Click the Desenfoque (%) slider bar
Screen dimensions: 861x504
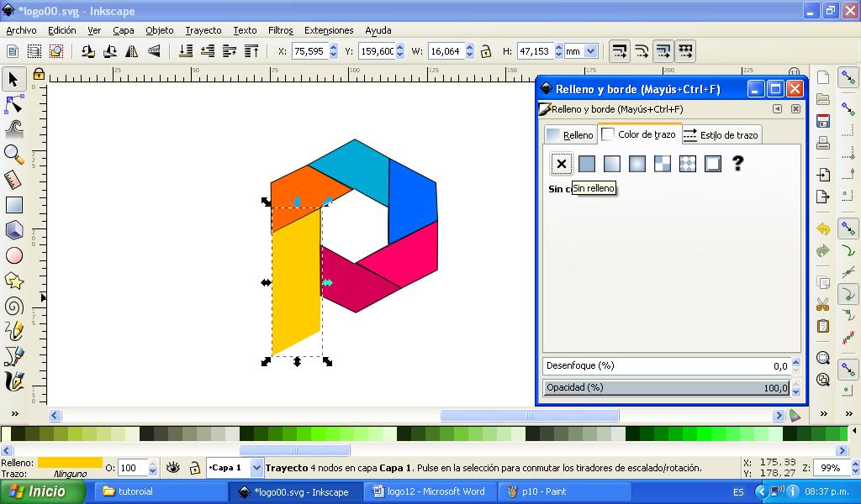click(x=667, y=365)
